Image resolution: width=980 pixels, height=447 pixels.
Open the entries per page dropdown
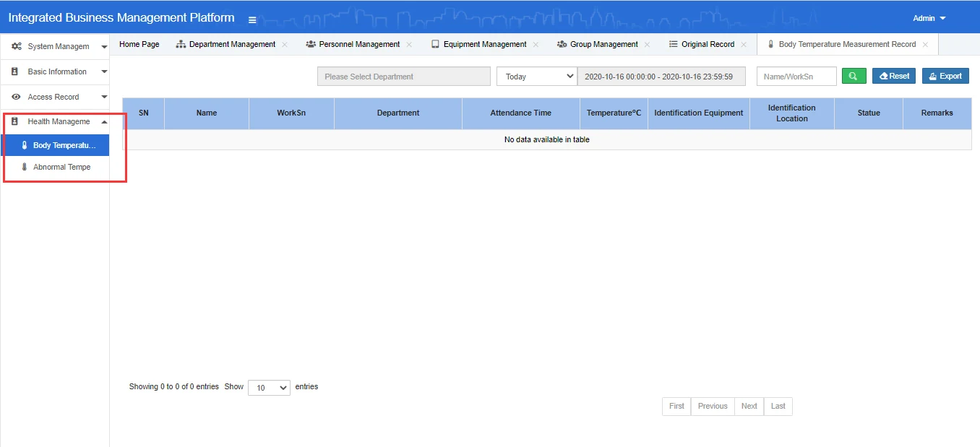[x=269, y=388]
